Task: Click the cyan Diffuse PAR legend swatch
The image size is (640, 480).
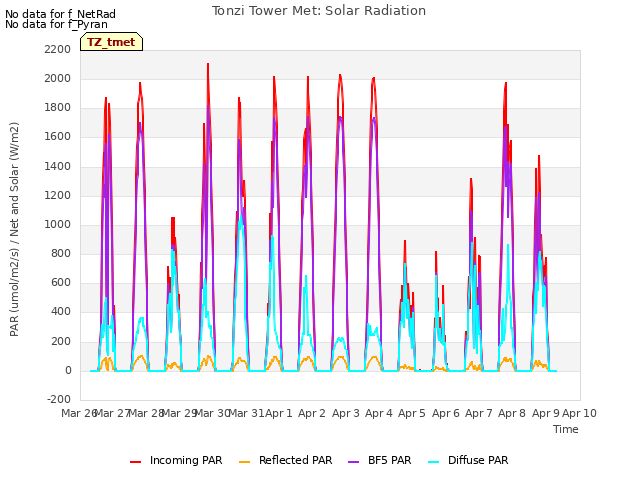Action: pyautogui.click(x=433, y=462)
